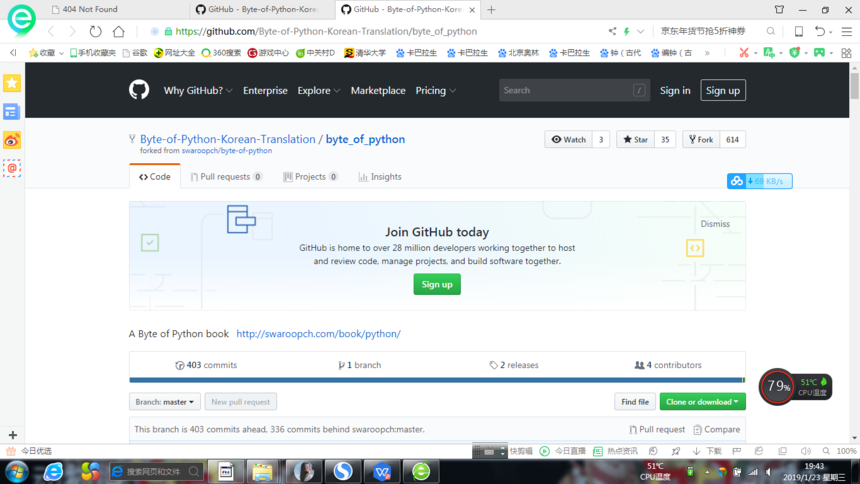Click the Watch button
This screenshot has width=860, height=484.
(x=569, y=139)
